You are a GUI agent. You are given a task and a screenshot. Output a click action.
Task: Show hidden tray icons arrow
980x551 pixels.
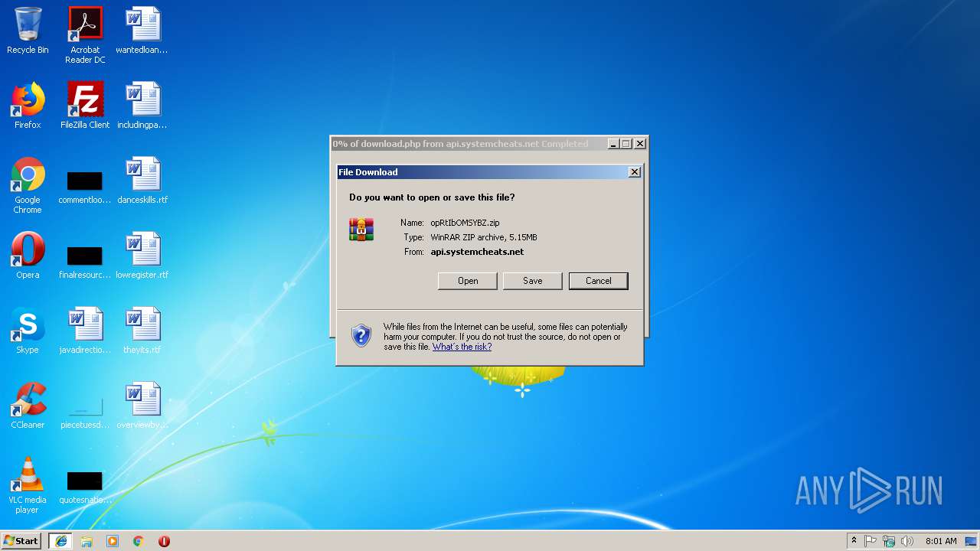click(x=854, y=541)
